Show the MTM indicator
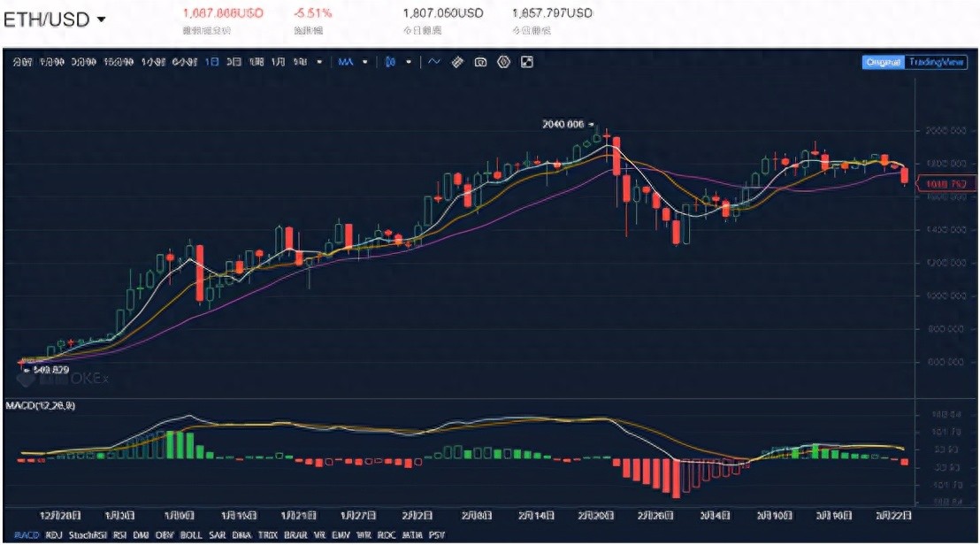This screenshot has height=545, width=980. tap(412, 535)
